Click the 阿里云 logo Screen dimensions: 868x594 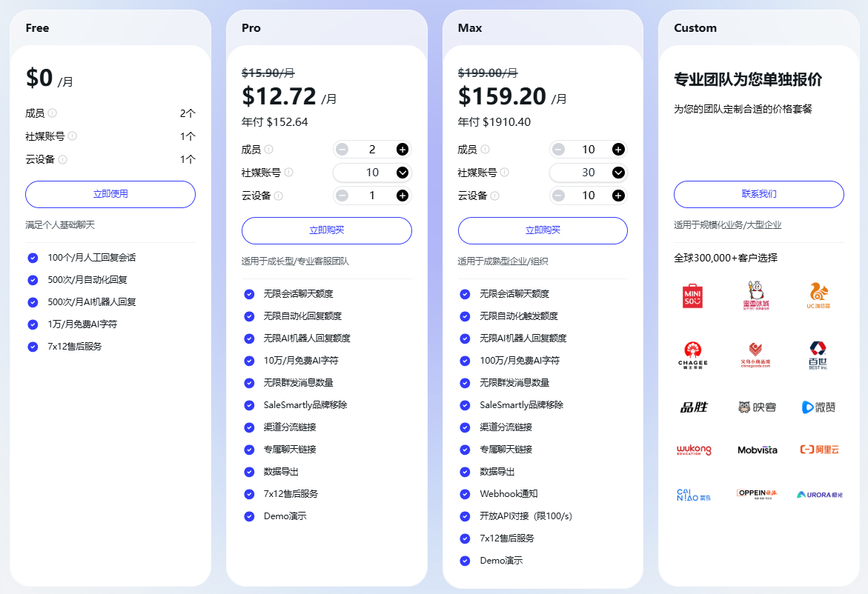click(x=820, y=450)
